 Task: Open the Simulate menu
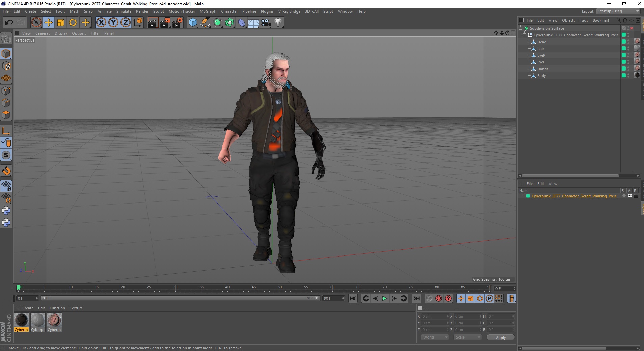[124, 11]
